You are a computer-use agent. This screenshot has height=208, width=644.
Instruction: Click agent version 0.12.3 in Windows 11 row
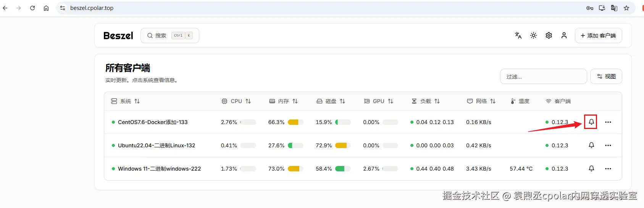[x=560, y=169]
